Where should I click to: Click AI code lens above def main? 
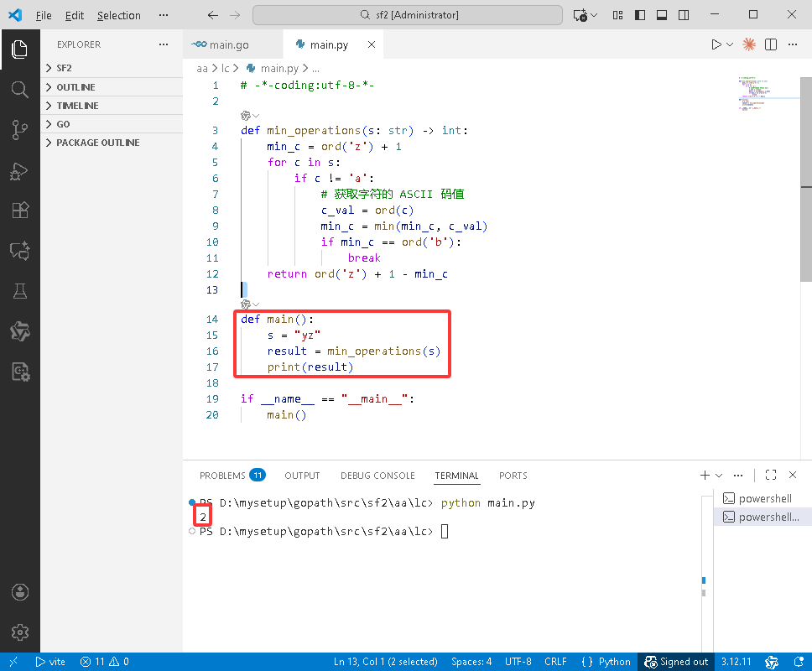250,304
